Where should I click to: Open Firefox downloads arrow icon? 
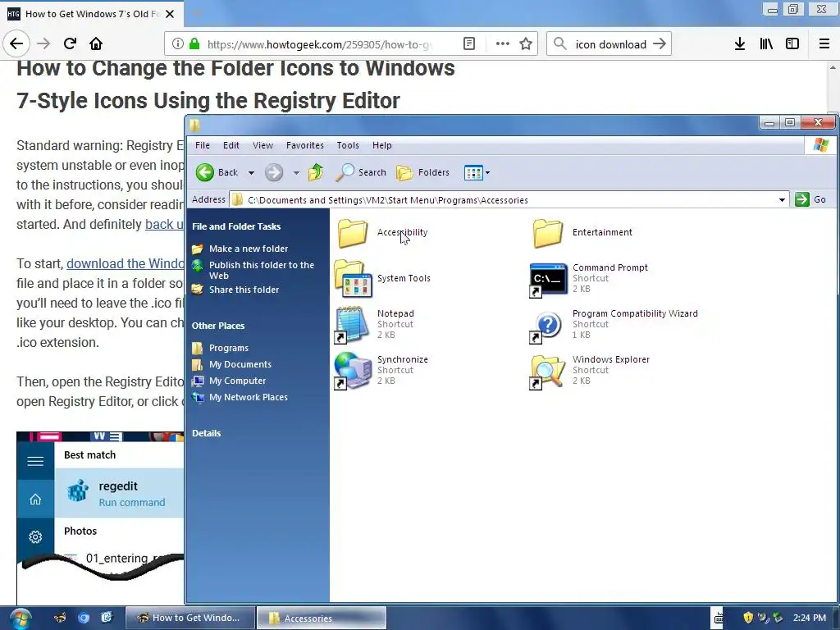740,44
